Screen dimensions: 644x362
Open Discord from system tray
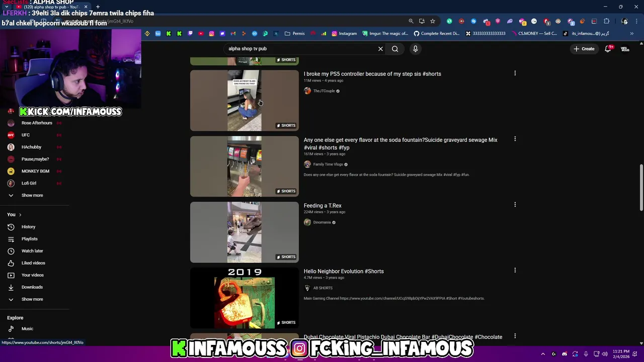(565, 354)
